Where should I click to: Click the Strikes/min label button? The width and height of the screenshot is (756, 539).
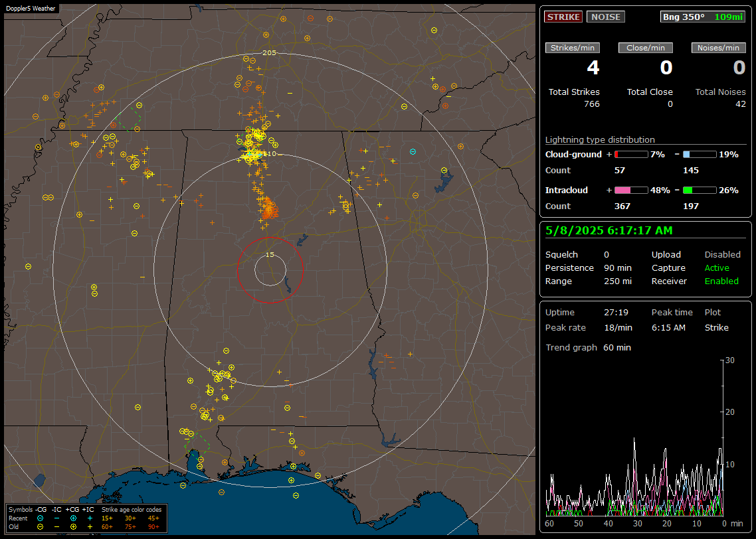coord(572,48)
